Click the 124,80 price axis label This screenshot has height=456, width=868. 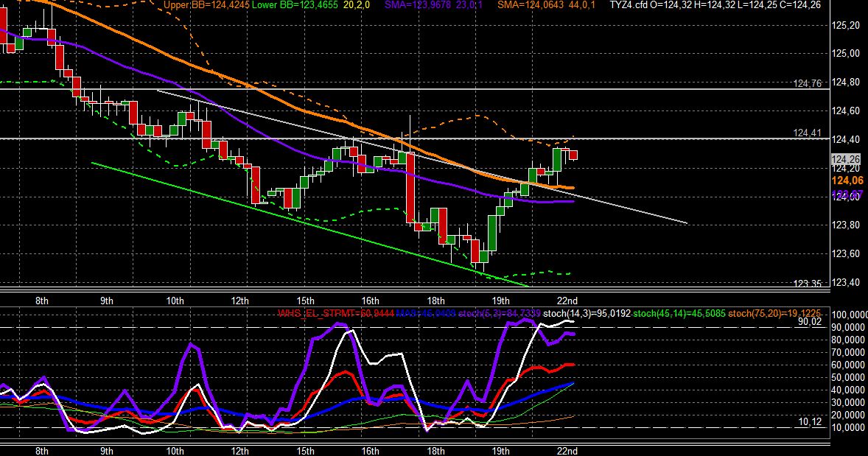(846, 83)
